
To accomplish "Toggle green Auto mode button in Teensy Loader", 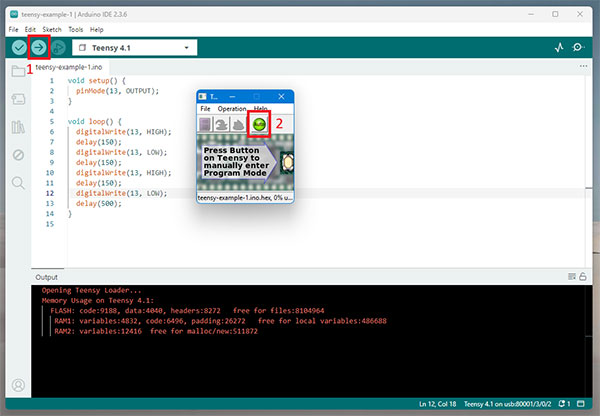I will point(259,124).
